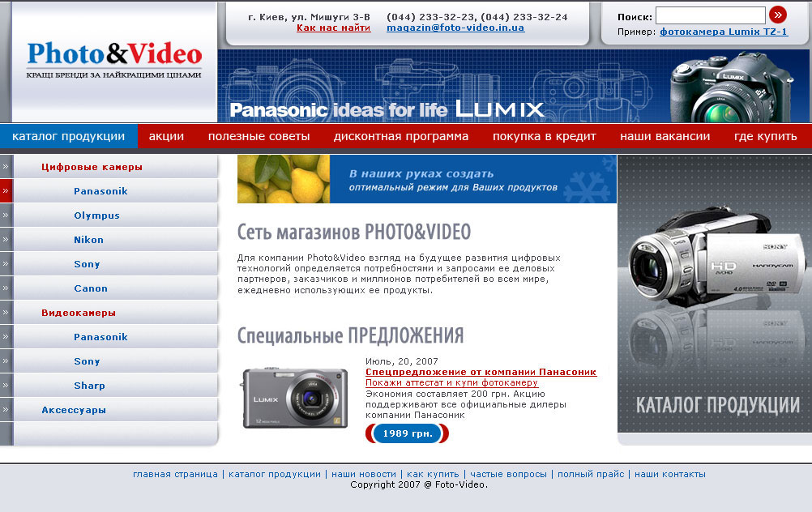This screenshot has height=512, width=812.
Task: Open the Lumix camera product thumbnail
Action: tap(293, 399)
